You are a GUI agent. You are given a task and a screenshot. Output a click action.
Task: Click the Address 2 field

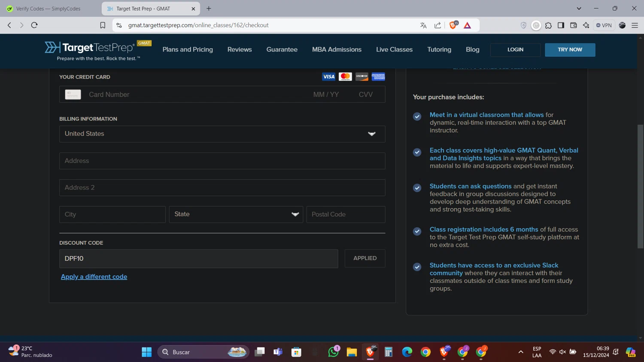(x=222, y=188)
